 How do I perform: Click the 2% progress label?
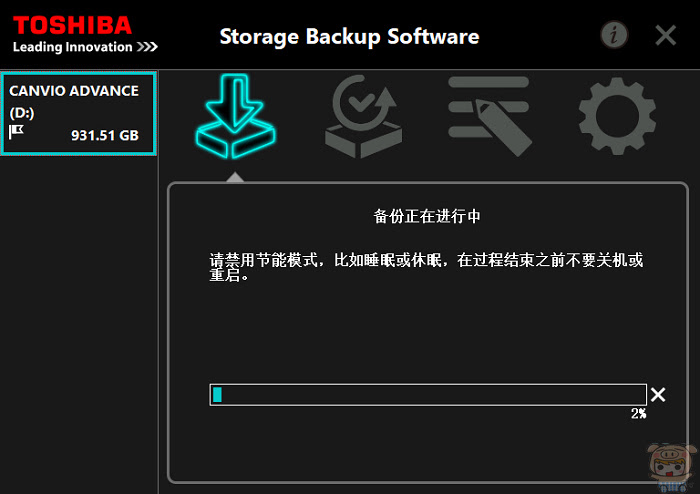(638, 414)
